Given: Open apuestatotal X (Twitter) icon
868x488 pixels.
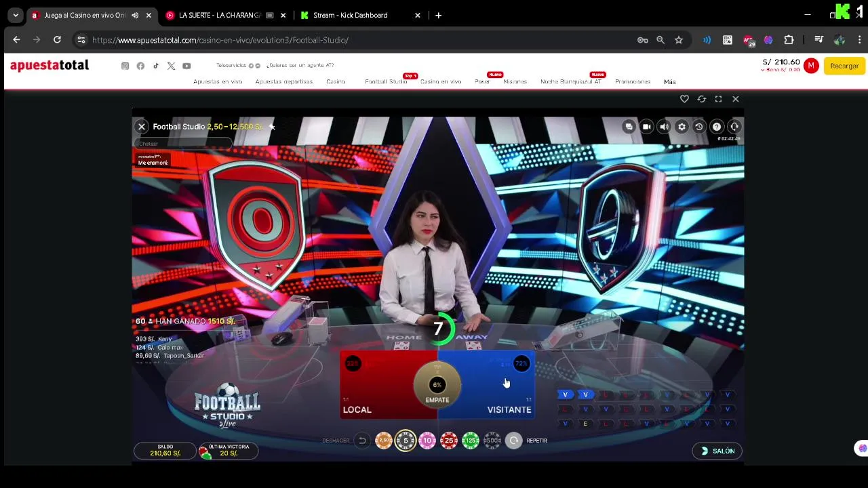Looking at the screenshot, I should click(171, 66).
